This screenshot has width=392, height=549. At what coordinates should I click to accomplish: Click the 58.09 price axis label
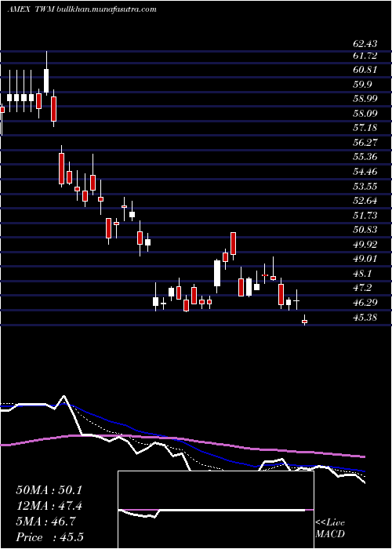pyautogui.click(x=365, y=114)
